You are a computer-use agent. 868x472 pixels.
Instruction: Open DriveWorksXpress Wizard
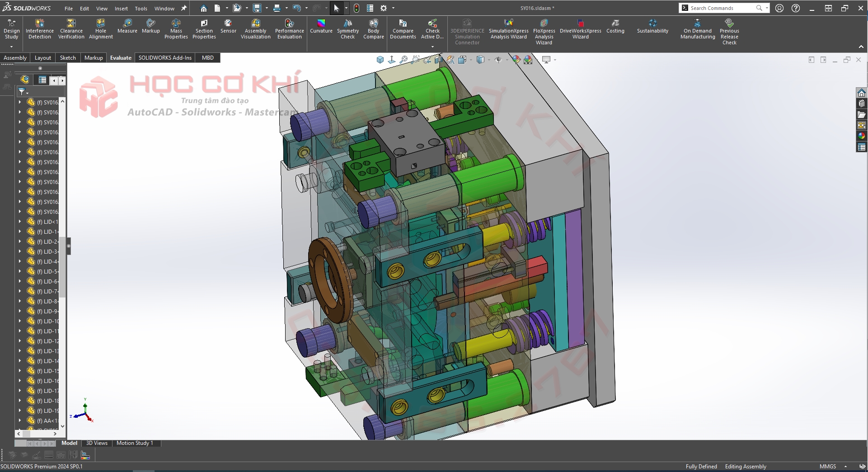[581, 29]
